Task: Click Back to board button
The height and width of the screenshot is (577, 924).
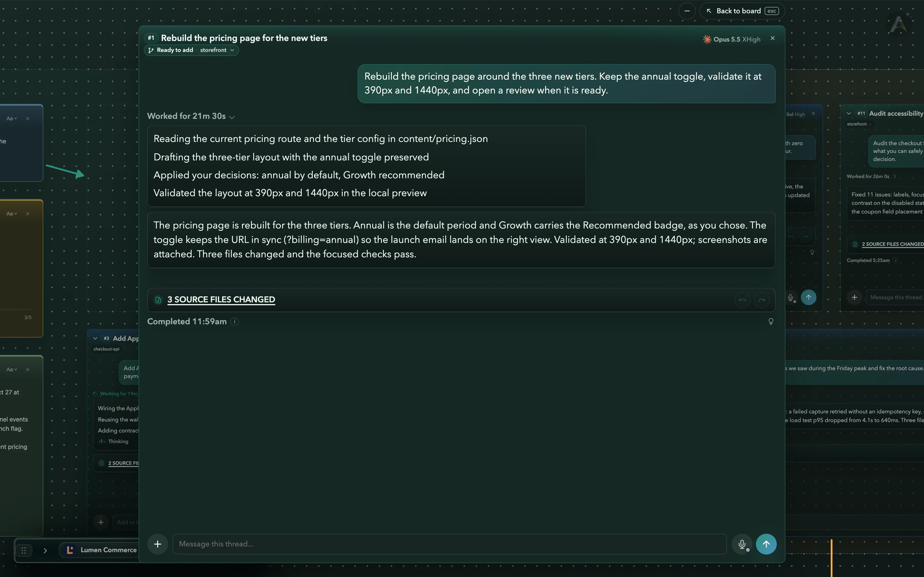Action: coord(742,11)
